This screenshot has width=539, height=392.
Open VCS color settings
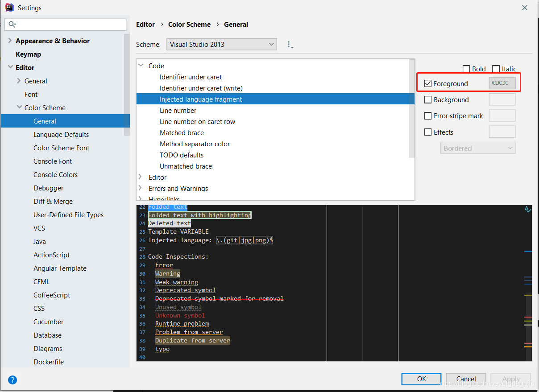[x=39, y=228]
